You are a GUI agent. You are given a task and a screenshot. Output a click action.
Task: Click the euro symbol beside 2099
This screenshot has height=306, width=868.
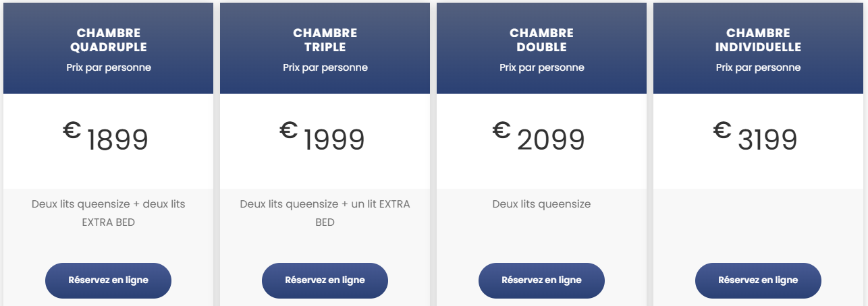[501, 130]
